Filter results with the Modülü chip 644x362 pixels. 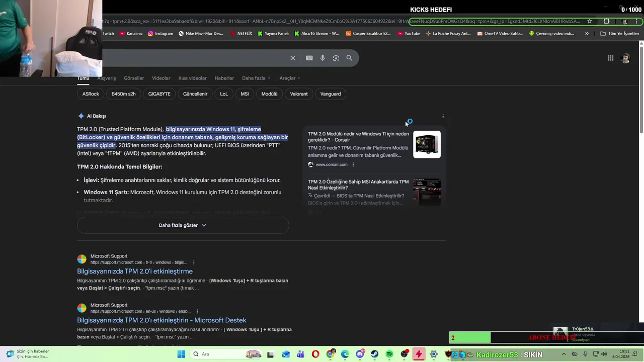(269, 94)
